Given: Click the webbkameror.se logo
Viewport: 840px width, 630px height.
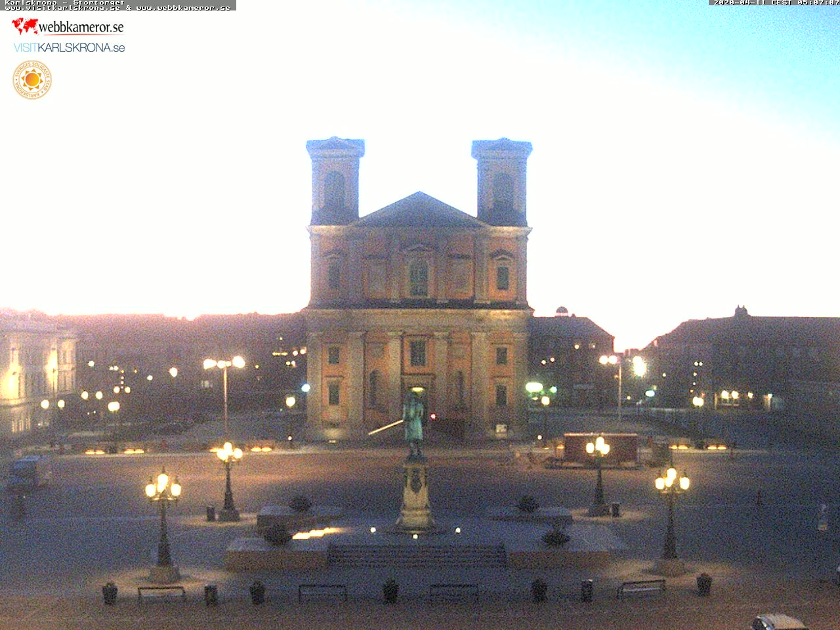Looking at the screenshot, I should [68, 27].
